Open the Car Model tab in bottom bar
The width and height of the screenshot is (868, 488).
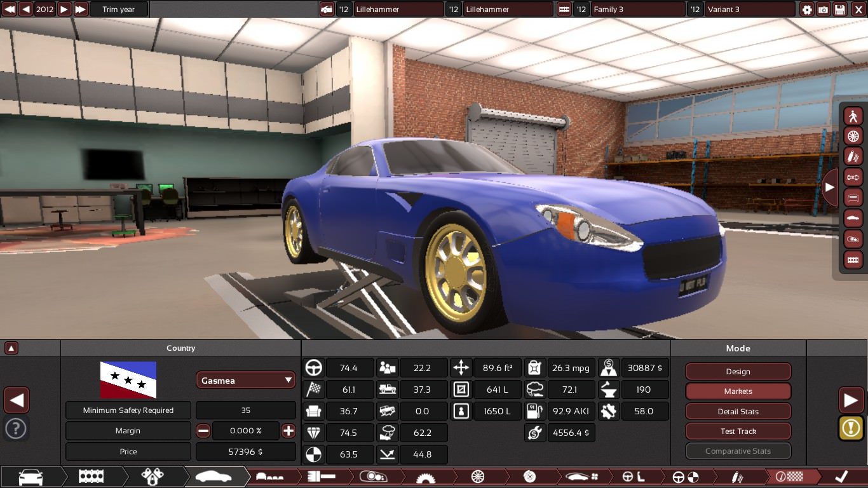point(31,477)
